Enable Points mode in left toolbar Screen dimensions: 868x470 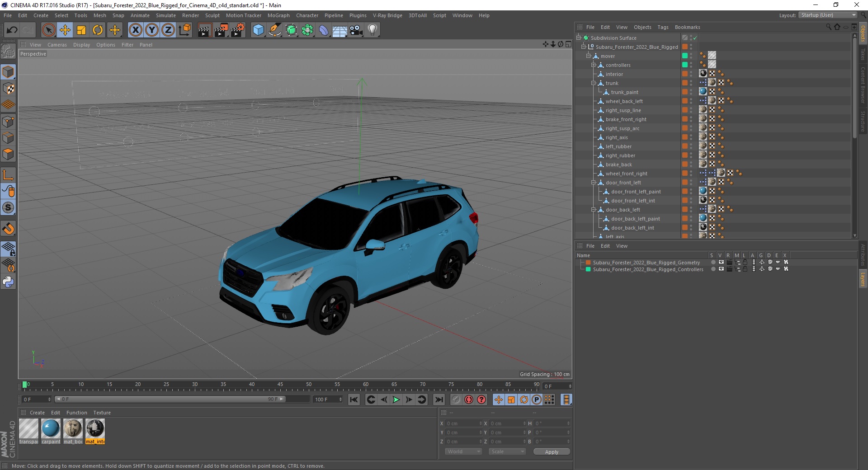pyautogui.click(x=8, y=122)
